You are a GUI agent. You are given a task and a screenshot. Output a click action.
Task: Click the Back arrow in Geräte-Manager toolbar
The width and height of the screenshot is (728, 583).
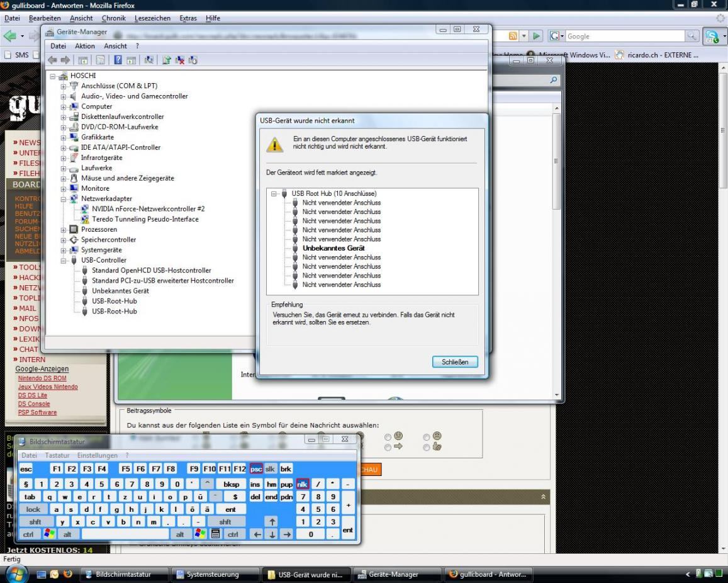52,60
